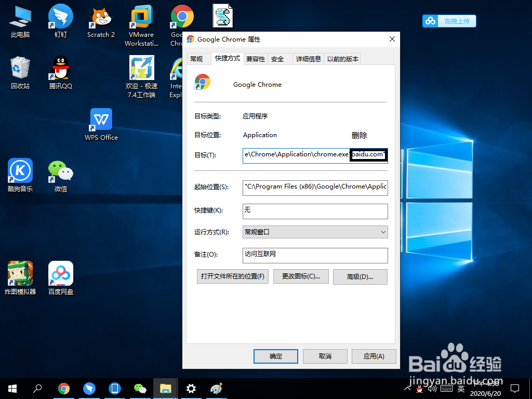The width and height of the screenshot is (532, 399).
Task: Open taskbar search magnifier
Action: (x=37, y=389)
